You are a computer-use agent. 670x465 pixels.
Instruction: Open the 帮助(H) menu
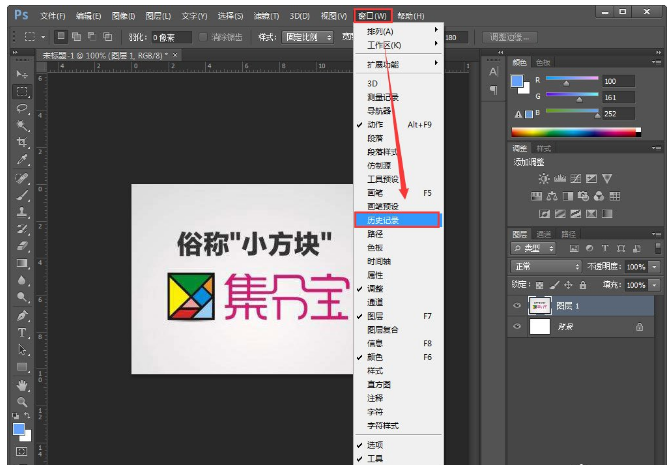[409, 16]
